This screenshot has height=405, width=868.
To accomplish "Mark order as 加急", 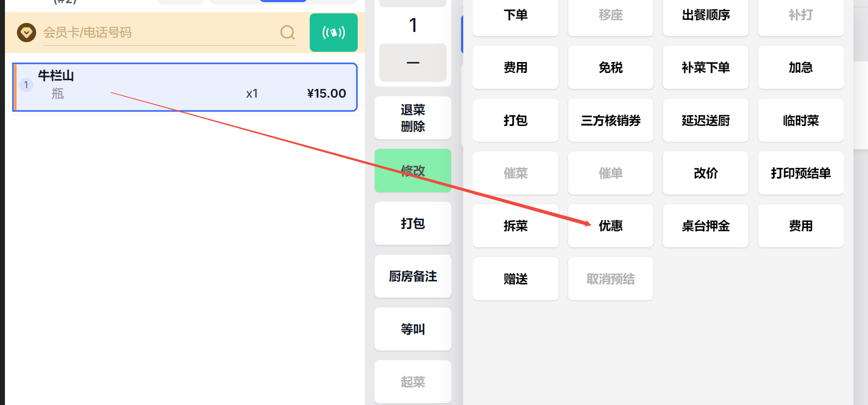I will tap(800, 67).
